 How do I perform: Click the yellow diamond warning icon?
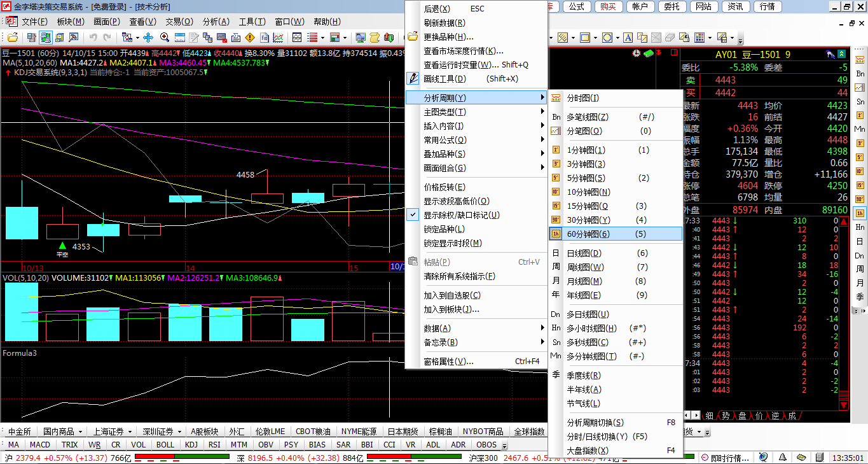tap(250, 38)
